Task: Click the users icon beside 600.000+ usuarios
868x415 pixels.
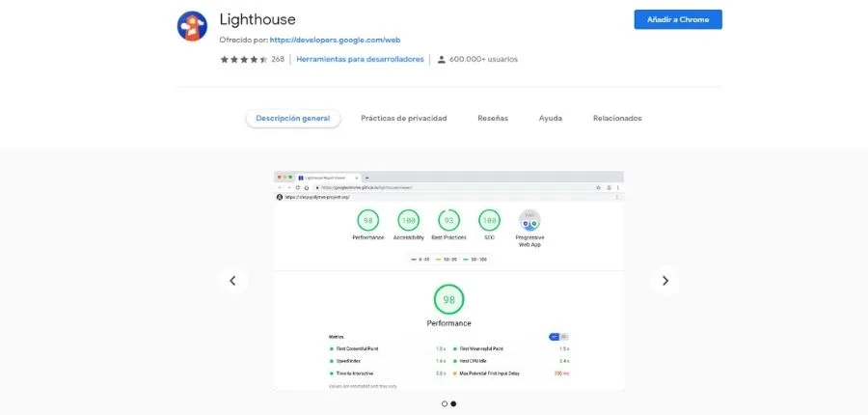Action: click(x=442, y=60)
